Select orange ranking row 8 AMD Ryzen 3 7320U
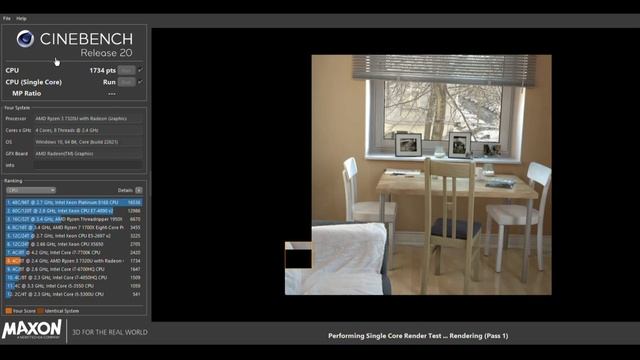 pos(74,261)
